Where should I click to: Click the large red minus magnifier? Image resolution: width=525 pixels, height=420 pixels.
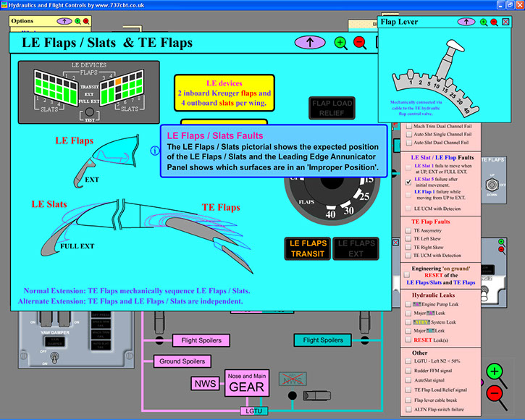click(495, 393)
